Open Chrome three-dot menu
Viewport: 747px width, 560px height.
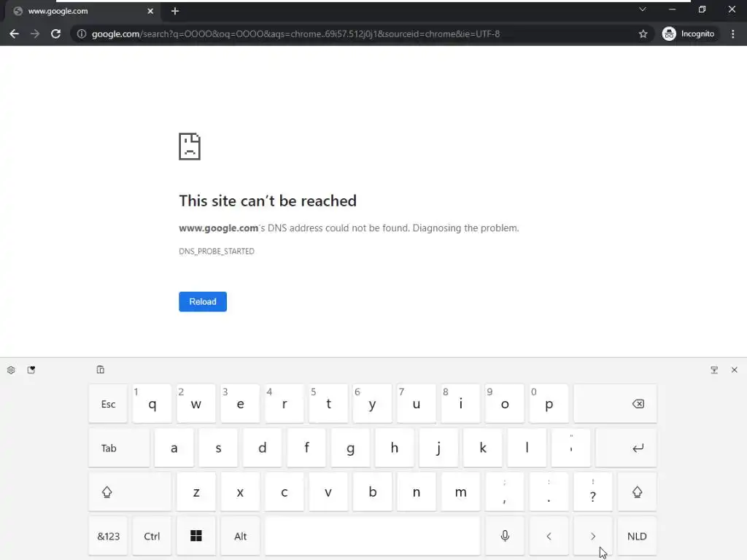coord(732,34)
